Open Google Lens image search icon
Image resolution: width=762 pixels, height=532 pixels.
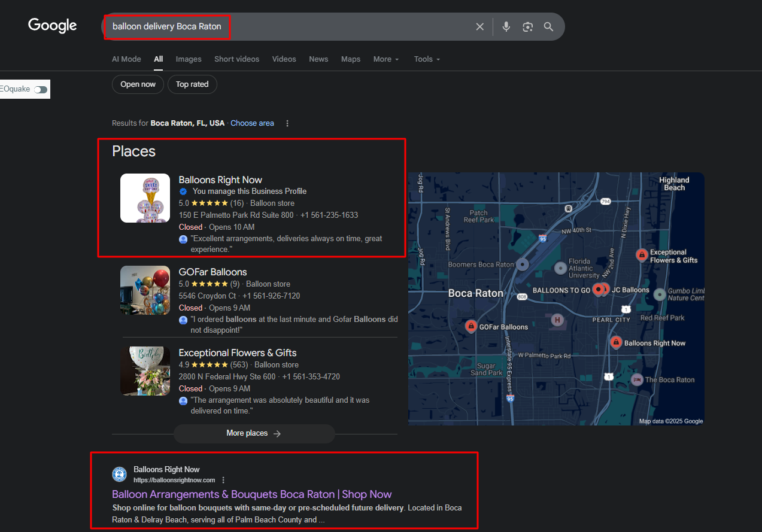[x=527, y=27]
